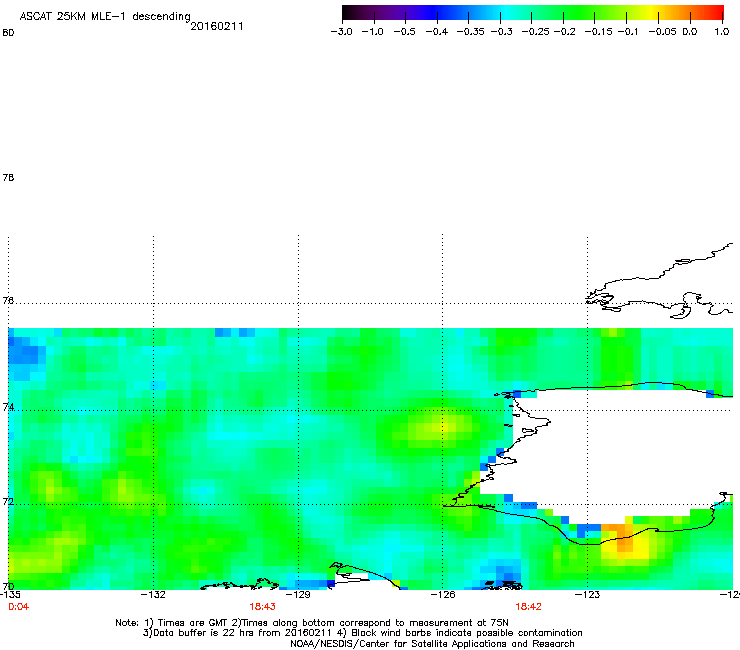Click the NOAA/NESDIS credit line
Screen dimensions: 740x650
[432, 644]
